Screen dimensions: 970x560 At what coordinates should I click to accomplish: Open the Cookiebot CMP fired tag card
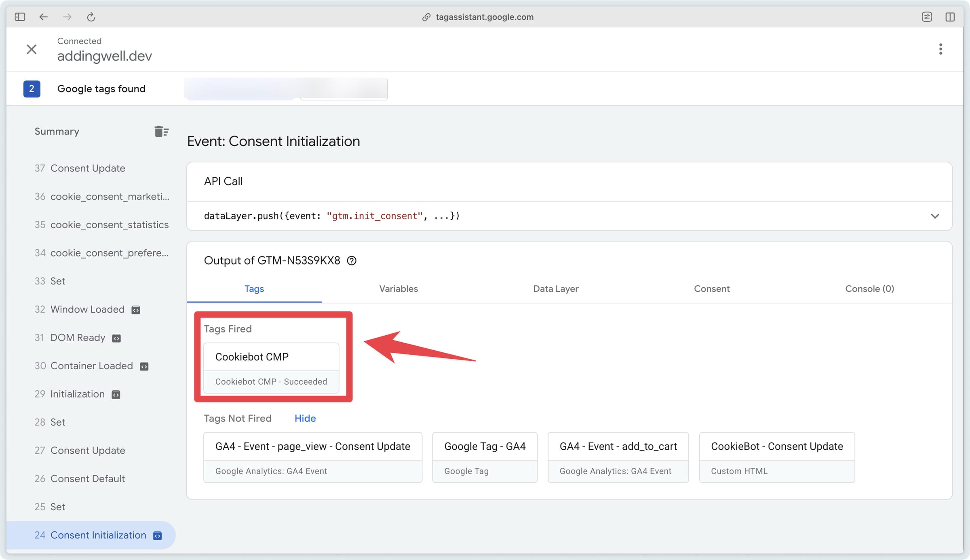pyautogui.click(x=271, y=368)
